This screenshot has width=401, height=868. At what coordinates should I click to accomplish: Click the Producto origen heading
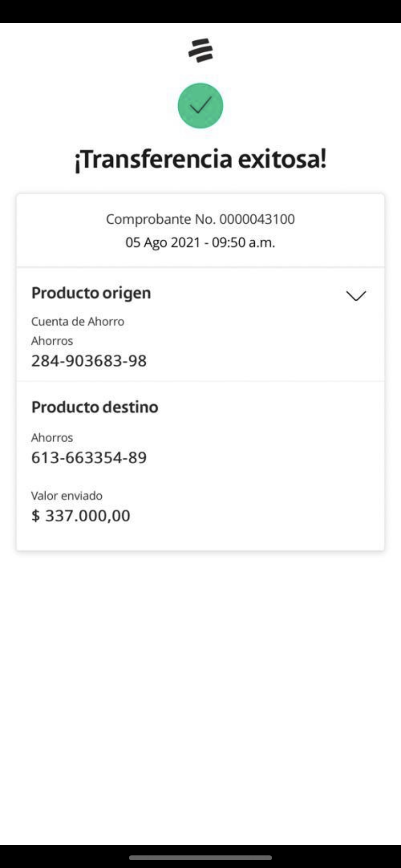coord(91,293)
